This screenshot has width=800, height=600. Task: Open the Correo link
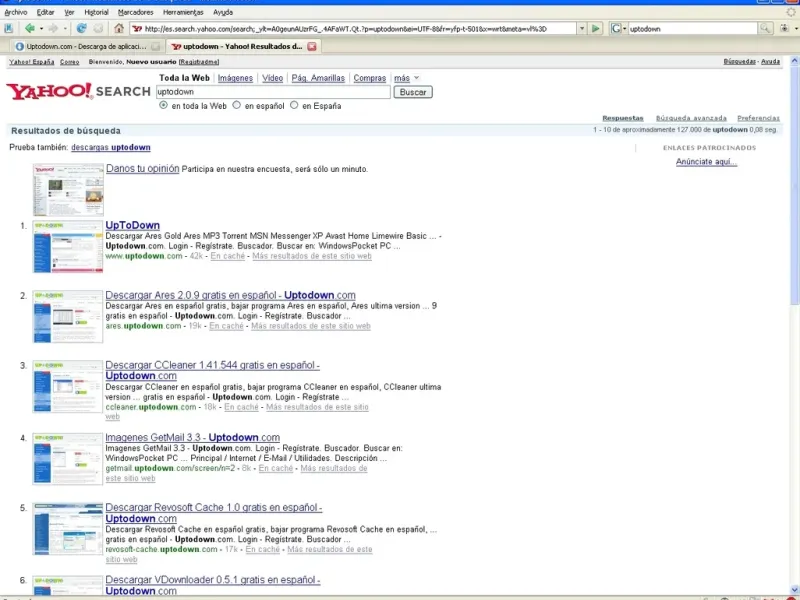69,62
